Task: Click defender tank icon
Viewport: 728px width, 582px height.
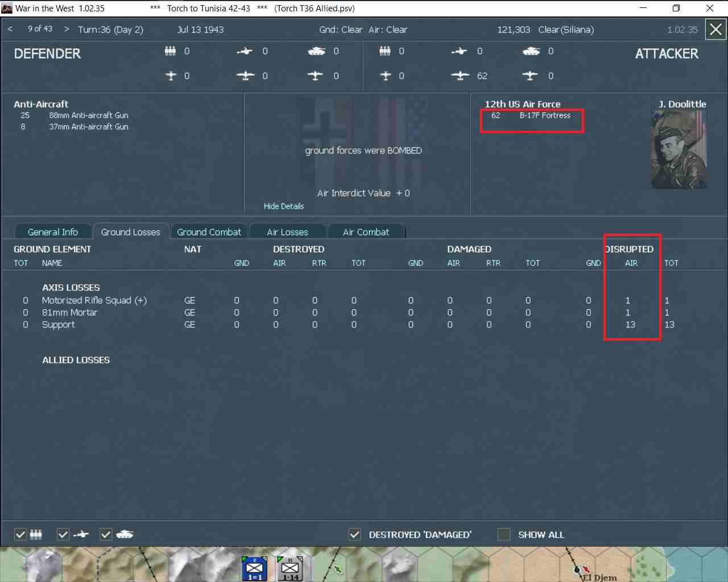Action: [x=316, y=51]
